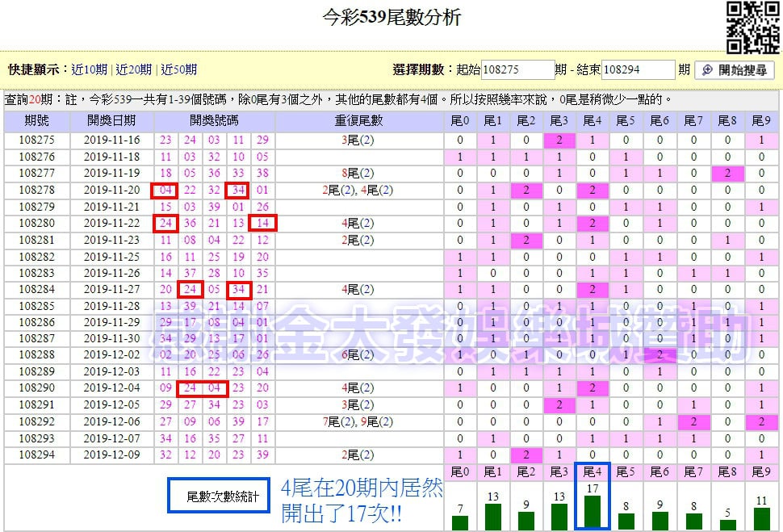
Task: Click the red-boxed number 04 in period 108278
Action: point(165,189)
